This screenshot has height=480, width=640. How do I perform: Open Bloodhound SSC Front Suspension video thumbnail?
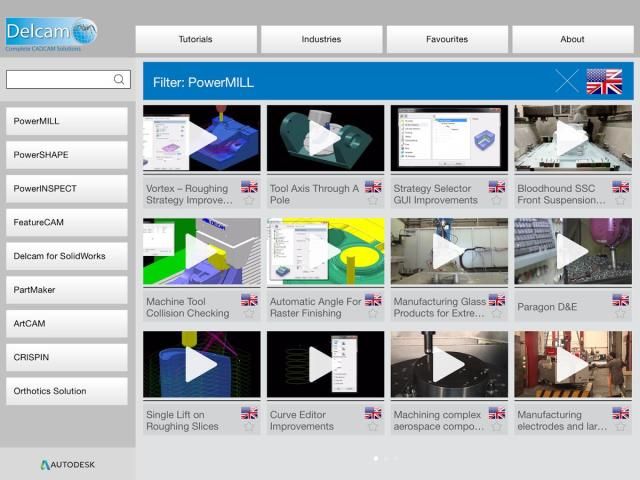point(573,138)
